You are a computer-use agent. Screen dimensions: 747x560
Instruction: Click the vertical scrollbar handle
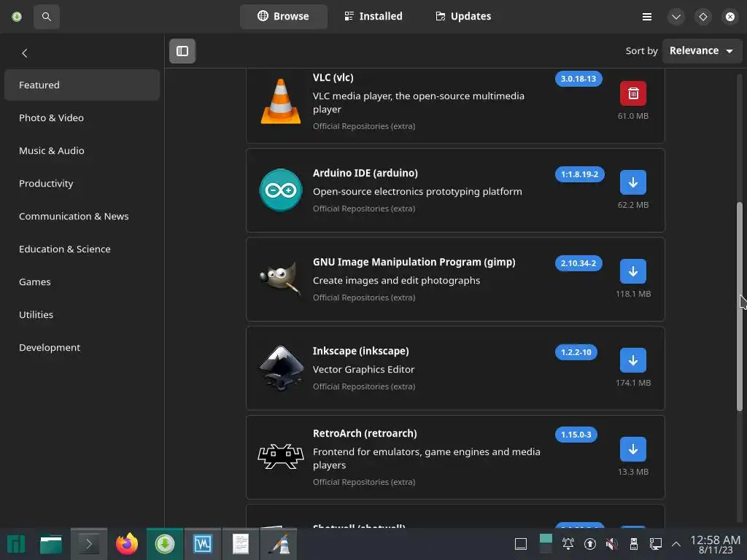[x=739, y=306]
